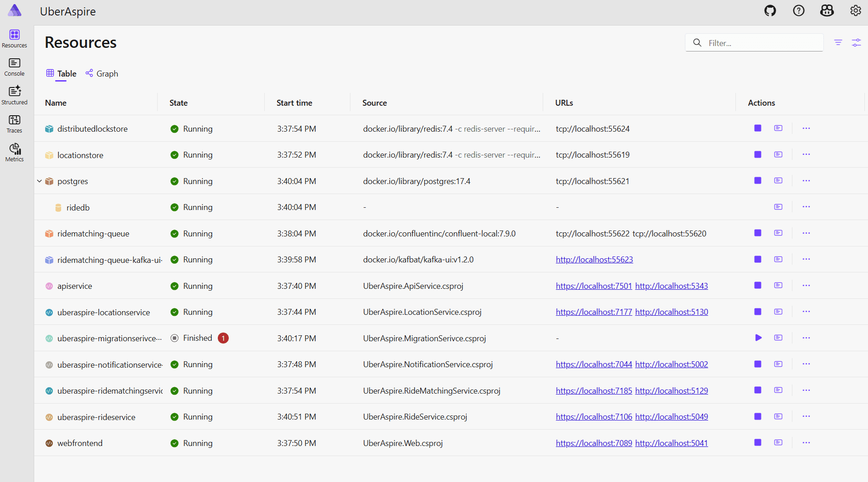Open notificationservice http://localhost:5002 link
Screen dimensions: 868x482
coord(672,364)
